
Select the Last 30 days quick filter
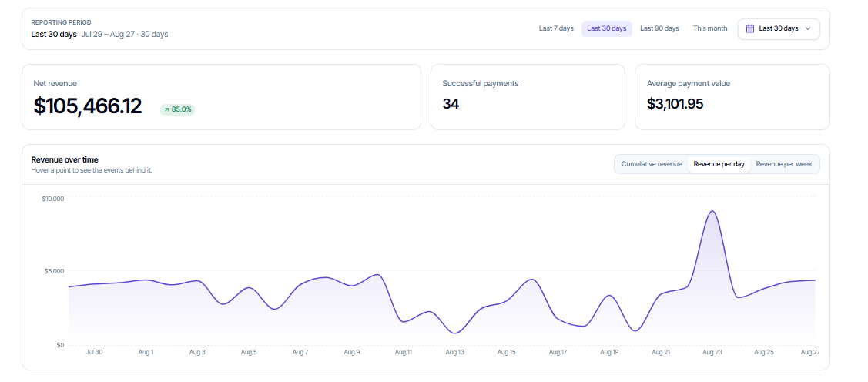[606, 28]
